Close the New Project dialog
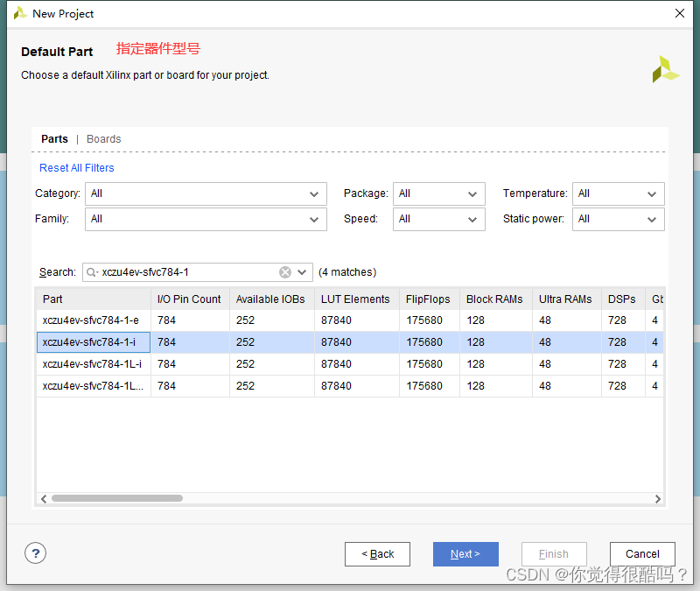The image size is (700, 591). click(x=680, y=13)
